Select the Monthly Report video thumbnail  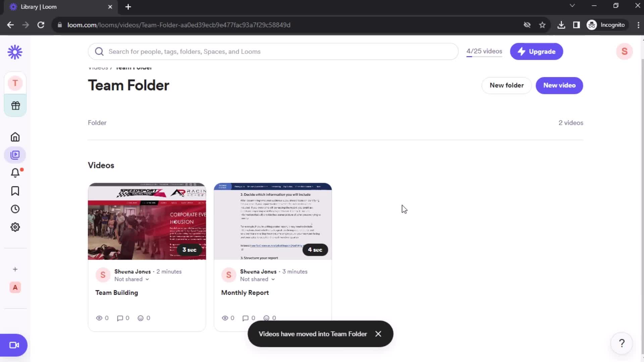tap(273, 221)
